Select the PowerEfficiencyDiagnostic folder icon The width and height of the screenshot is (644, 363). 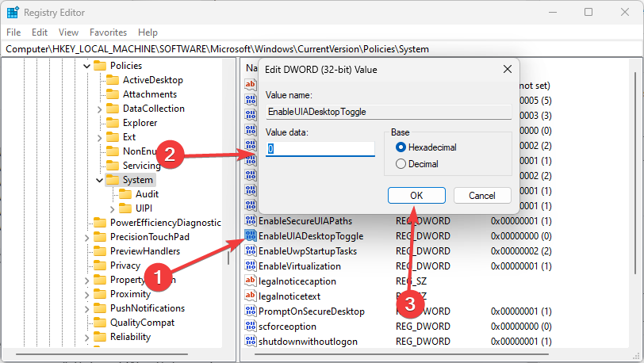click(100, 223)
